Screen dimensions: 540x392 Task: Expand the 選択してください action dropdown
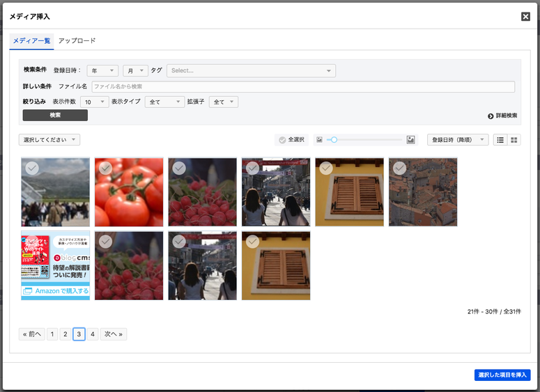[x=49, y=140]
